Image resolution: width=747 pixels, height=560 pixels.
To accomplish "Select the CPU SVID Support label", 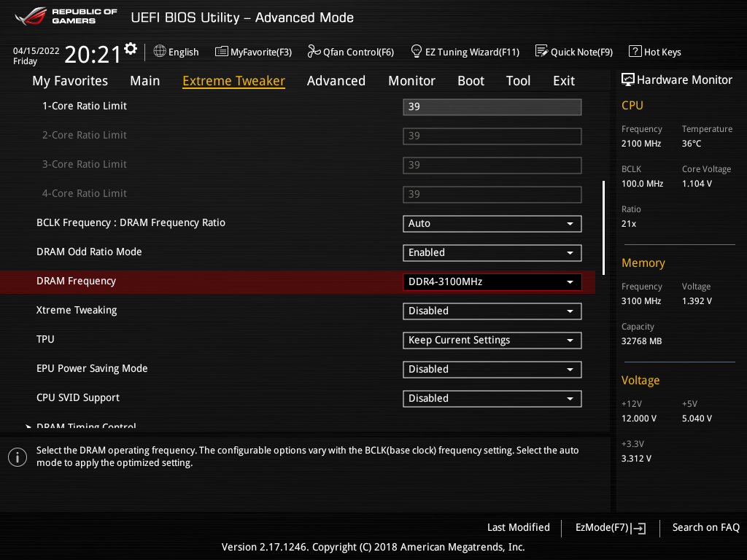I will tap(77, 397).
